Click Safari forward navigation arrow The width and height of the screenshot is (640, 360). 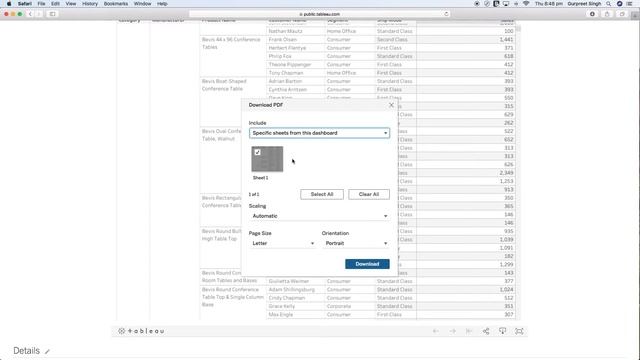coord(39,14)
